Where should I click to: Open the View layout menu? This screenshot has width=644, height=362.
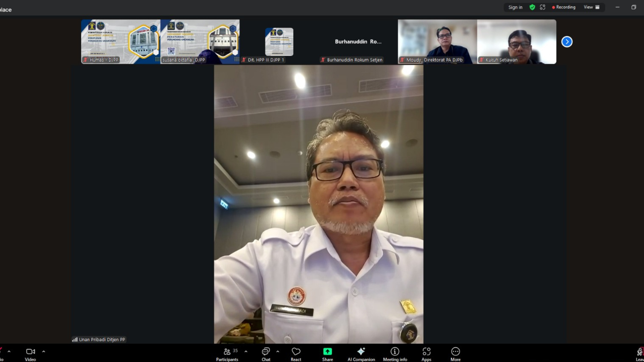591,7
